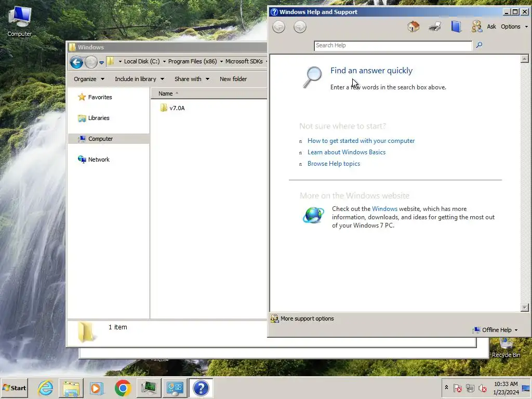The image size is (532, 399).
Task: Select the v7.0A folder
Action: pos(172,108)
